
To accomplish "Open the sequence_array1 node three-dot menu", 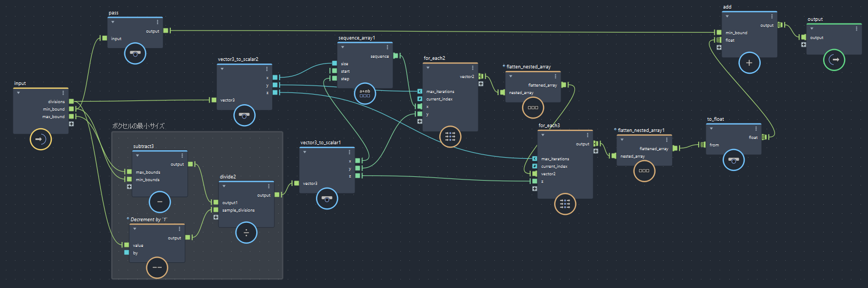I will pyautogui.click(x=388, y=47).
